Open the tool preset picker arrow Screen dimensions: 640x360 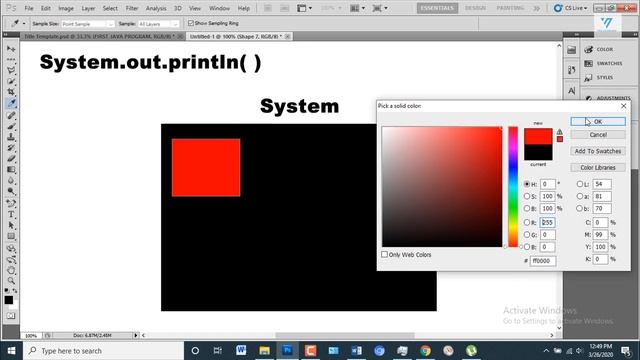tap(24, 24)
